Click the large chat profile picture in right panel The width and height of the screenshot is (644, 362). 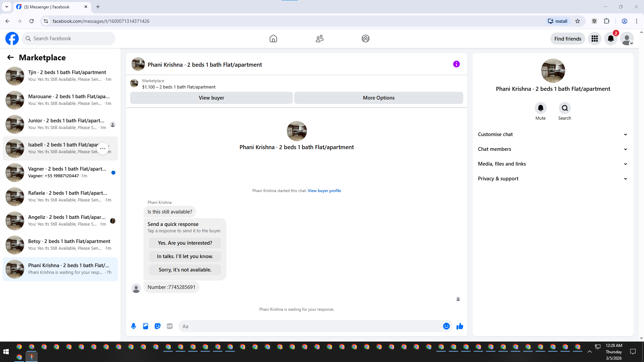[x=553, y=71]
